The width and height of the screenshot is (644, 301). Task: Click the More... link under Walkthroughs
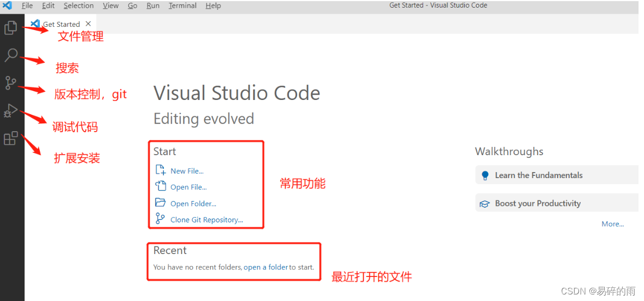[x=613, y=224]
